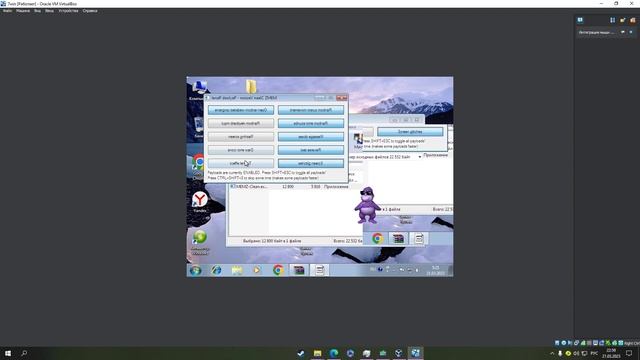
Task: Toggle 'Screen glitches' payload below Reverse text
Action: pos(311,163)
